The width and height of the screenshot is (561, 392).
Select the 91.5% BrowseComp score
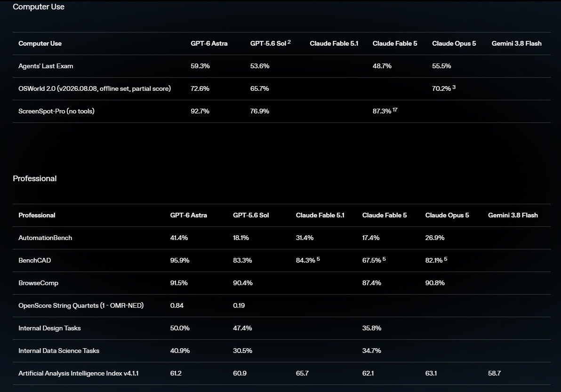point(179,283)
